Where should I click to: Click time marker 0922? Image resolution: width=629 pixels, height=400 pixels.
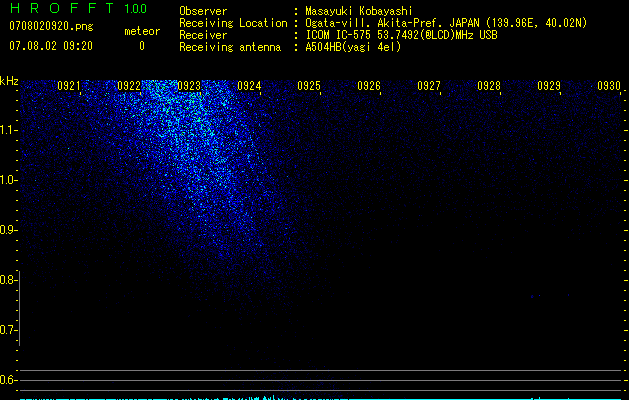[129, 86]
